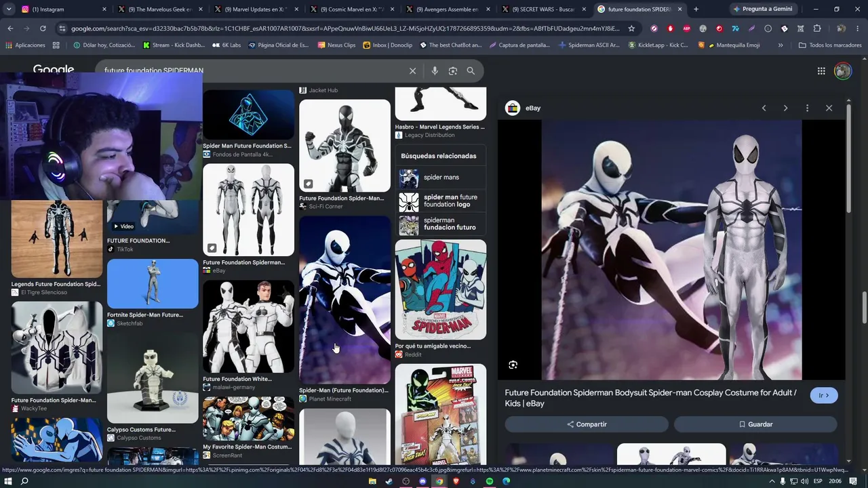Open the Chrome profile avatar
Image resolution: width=868 pixels, height=488 pixels.
click(x=841, y=28)
